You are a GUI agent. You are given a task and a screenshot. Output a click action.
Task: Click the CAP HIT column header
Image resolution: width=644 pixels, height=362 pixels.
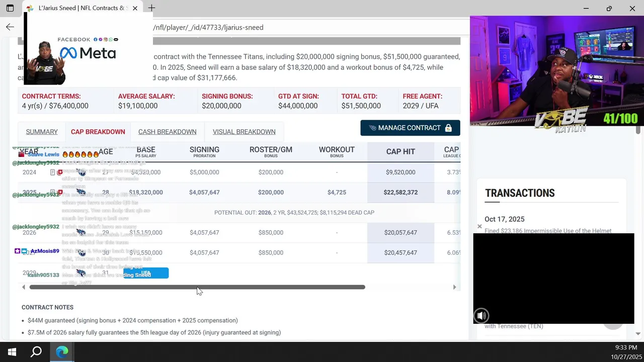400,151
